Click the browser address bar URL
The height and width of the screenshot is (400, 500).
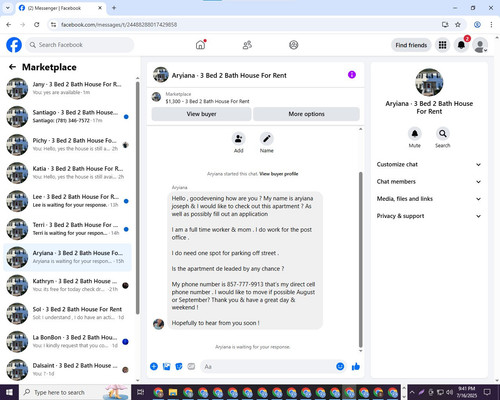coord(119,25)
